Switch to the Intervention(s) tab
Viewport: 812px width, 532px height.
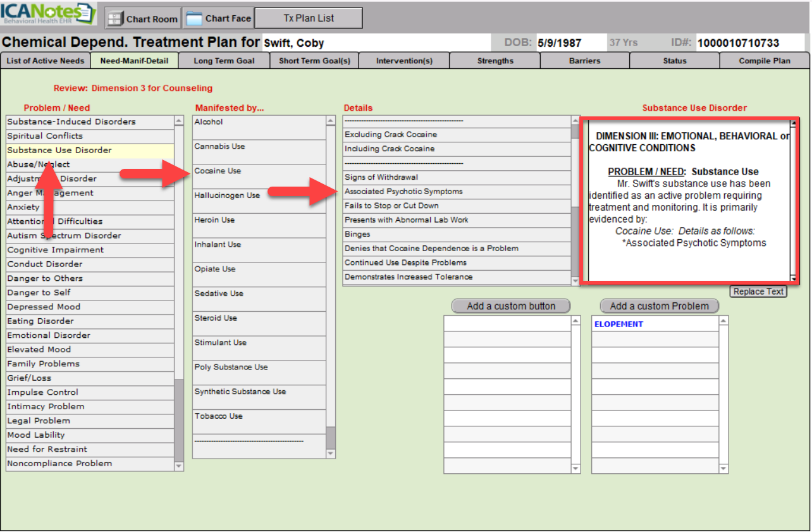[x=404, y=61]
